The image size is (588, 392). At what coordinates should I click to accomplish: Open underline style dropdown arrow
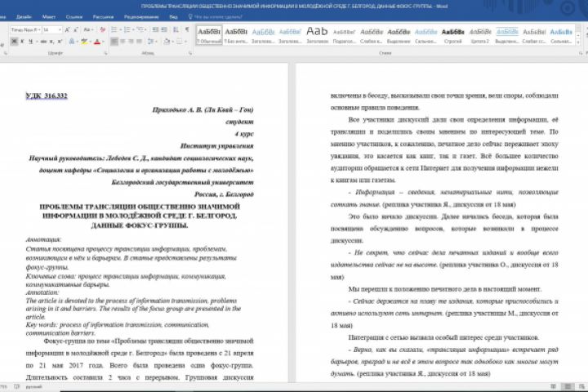pos(37,42)
